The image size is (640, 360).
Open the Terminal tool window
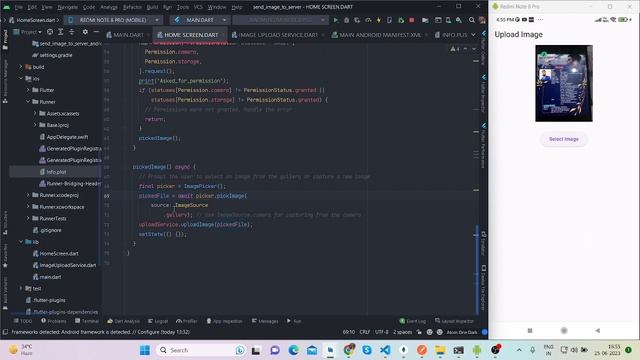coord(87,321)
